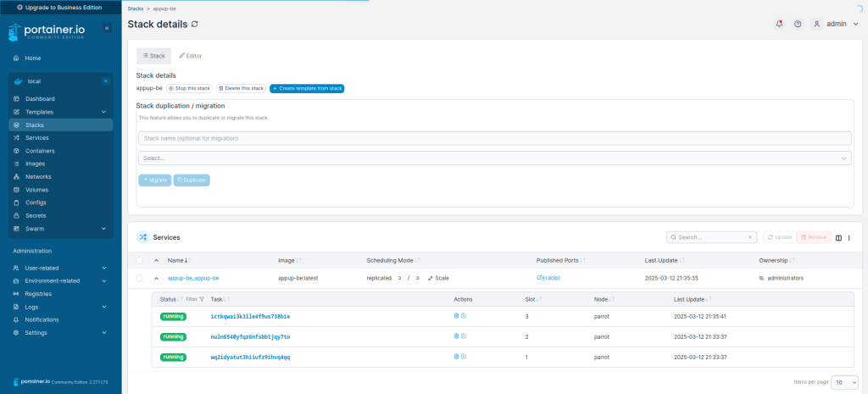The height and width of the screenshot is (394, 868).
Task: Close the local environment with the X icon
Action: [105, 81]
